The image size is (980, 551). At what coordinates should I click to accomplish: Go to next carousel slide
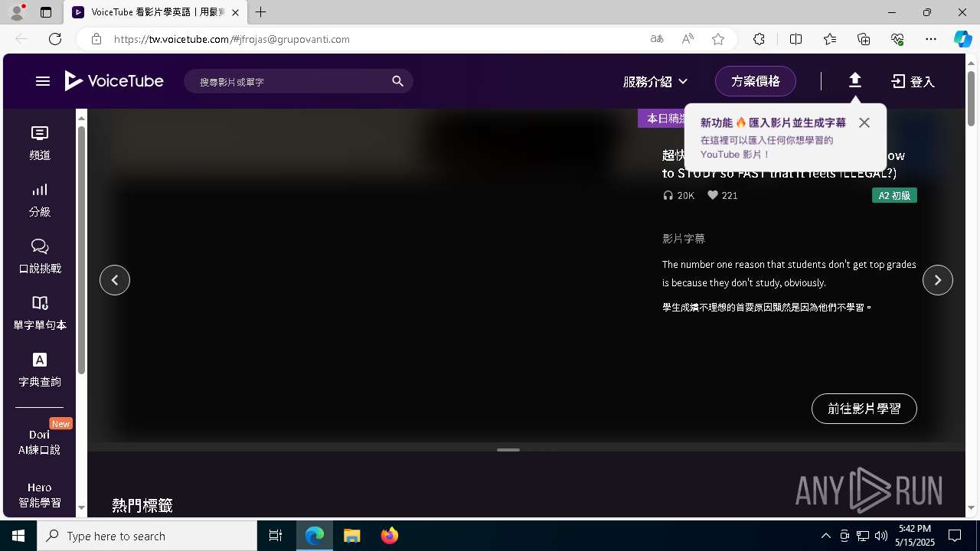point(938,280)
